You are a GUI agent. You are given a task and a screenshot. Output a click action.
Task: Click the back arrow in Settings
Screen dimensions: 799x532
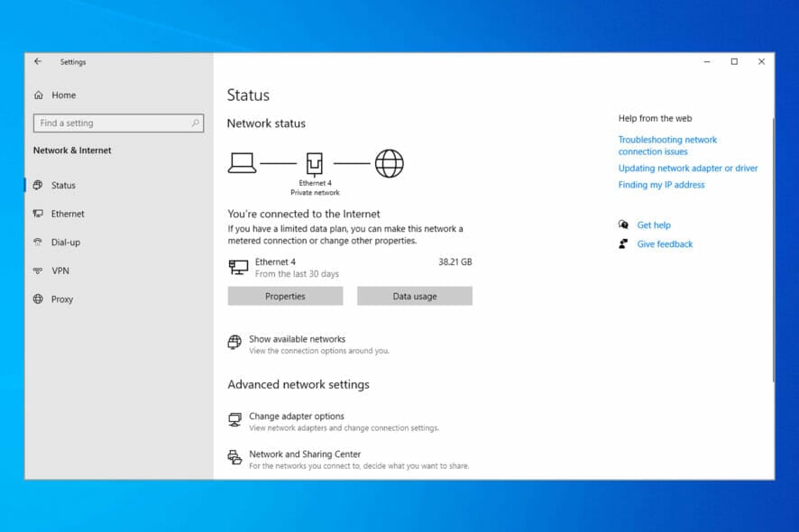[x=38, y=61]
